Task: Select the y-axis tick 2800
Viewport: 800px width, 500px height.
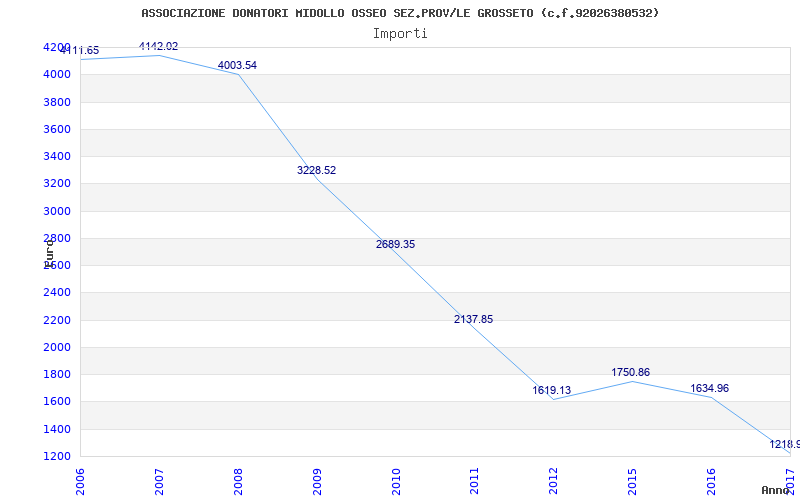Action: [x=57, y=238]
